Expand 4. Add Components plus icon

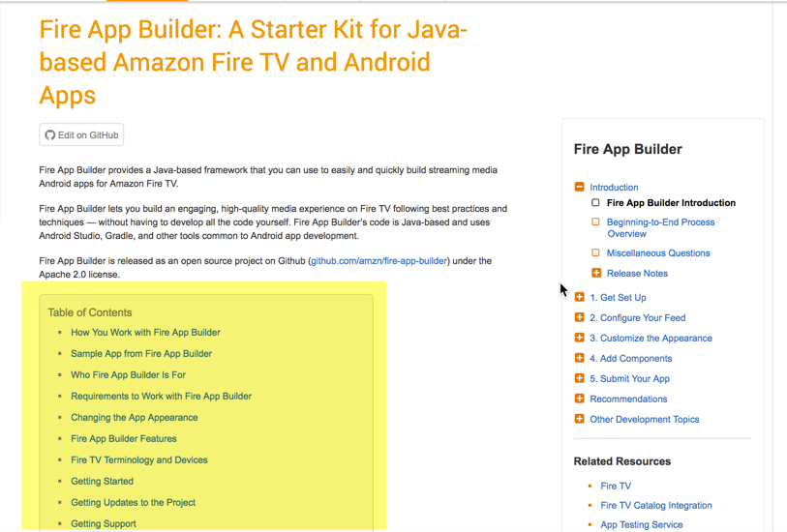coord(579,359)
